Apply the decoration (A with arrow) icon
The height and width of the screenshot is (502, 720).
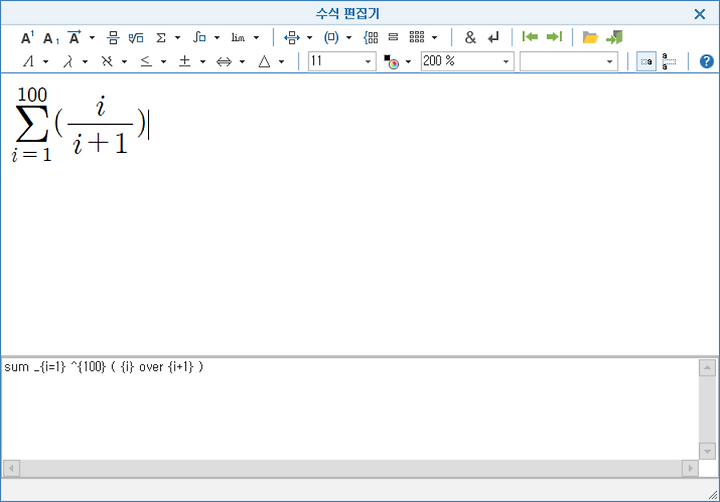(x=74, y=38)
